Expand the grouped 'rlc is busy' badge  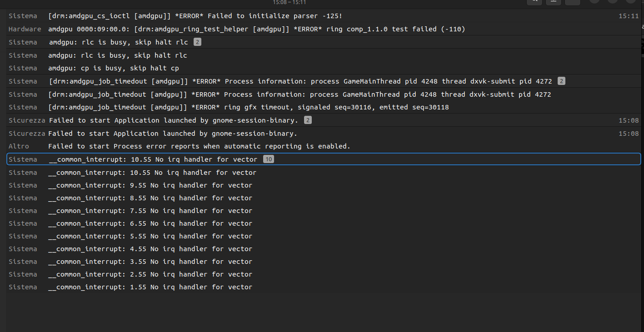click(x=197, y=42)
